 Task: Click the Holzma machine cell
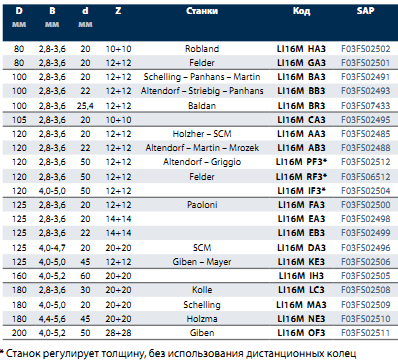click(202, 319)
